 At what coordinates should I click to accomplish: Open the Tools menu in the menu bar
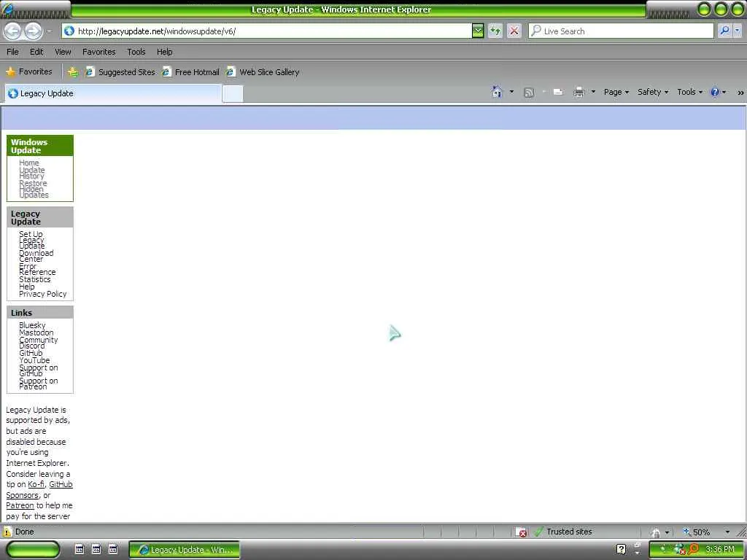click(136, 52)
